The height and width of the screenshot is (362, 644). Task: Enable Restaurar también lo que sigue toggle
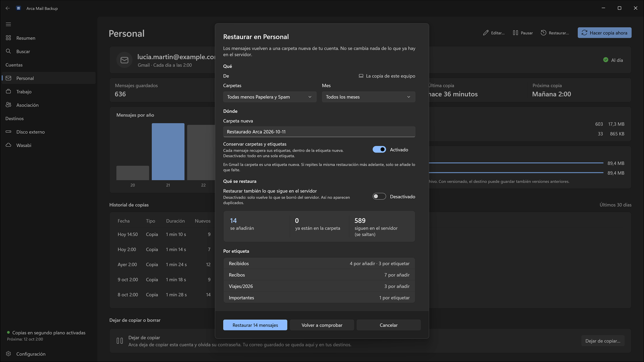coord(379,196)
